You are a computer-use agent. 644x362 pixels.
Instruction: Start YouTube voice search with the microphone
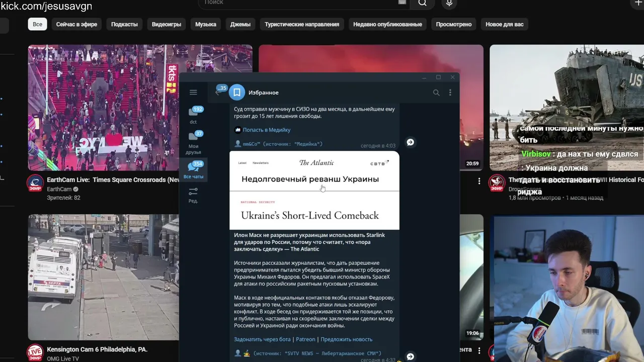click(449, 3)
